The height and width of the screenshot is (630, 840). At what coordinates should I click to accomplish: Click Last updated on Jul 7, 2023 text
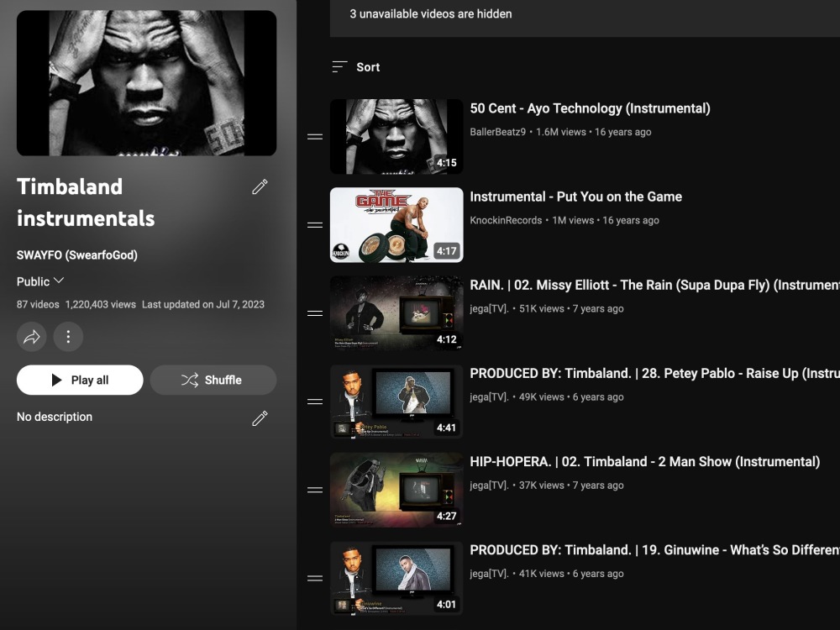pos(203,304)
